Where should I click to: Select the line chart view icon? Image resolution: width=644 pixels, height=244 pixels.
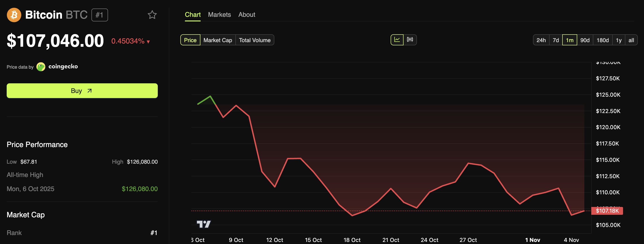coord(397,40)
